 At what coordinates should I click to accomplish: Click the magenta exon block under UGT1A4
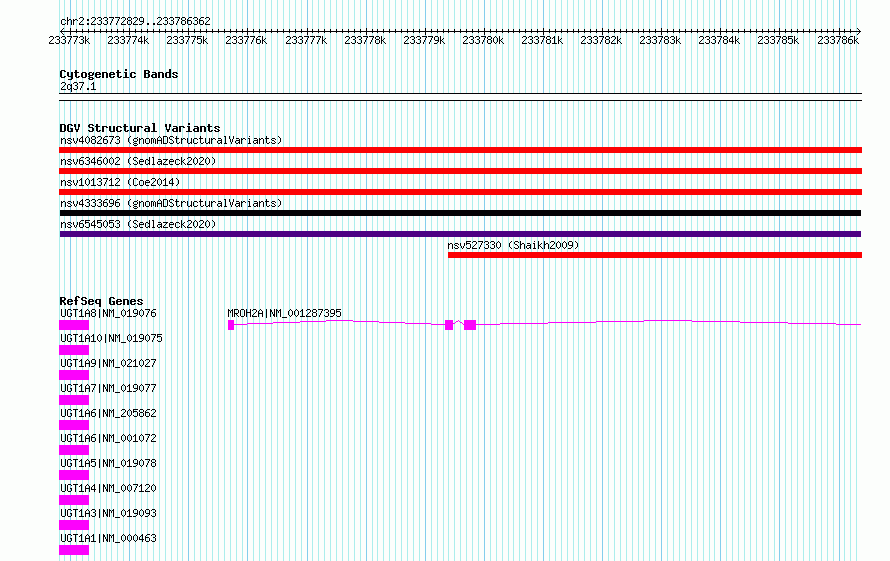(x=74, y=500)
